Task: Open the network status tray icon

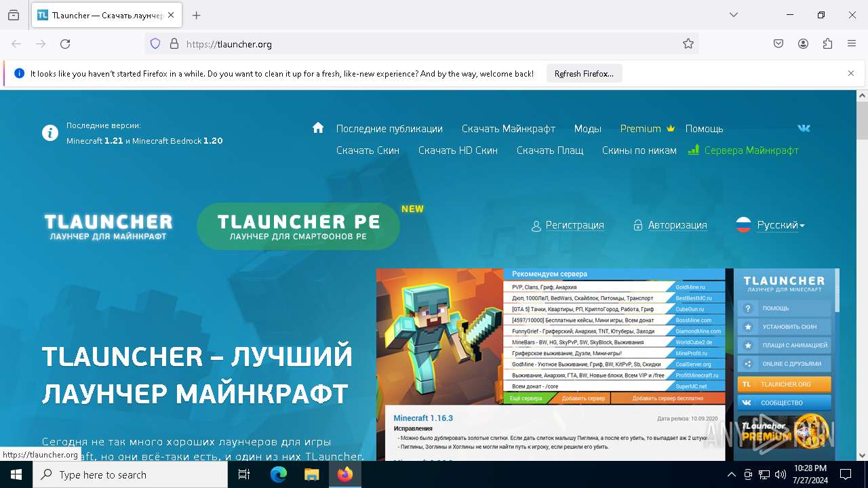Action: tap(764, 474)
